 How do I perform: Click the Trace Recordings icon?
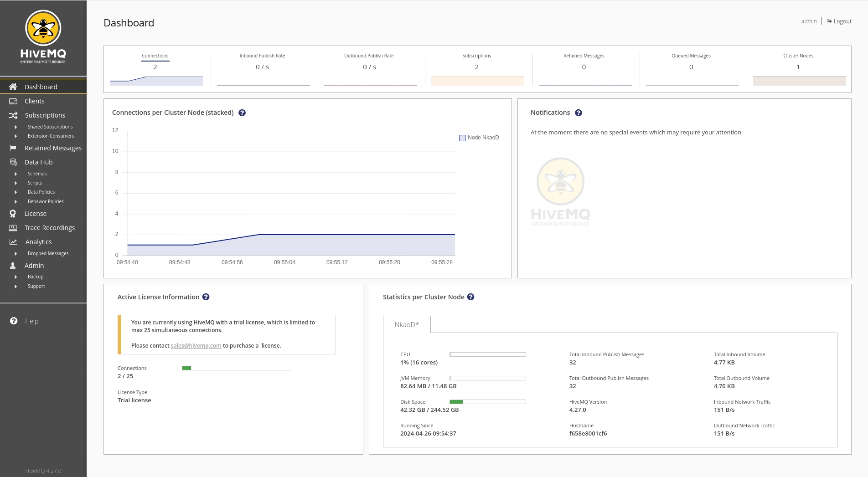(x=13, y=228)
